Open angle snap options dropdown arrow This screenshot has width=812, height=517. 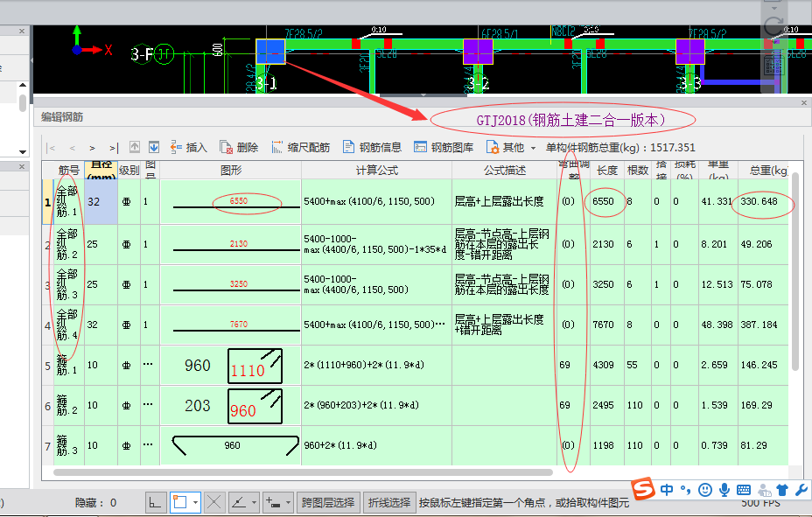click(254, 502)
